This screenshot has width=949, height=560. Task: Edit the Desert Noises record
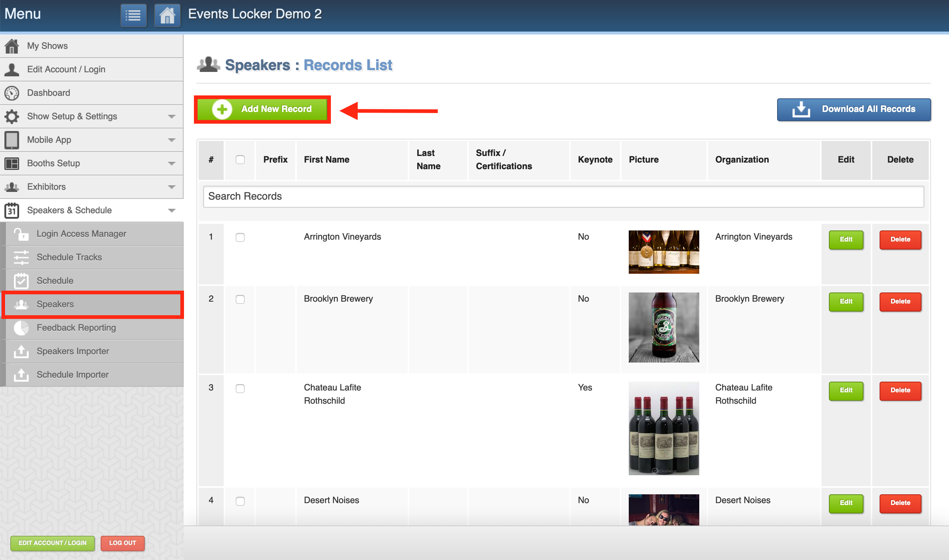(846, 503)
